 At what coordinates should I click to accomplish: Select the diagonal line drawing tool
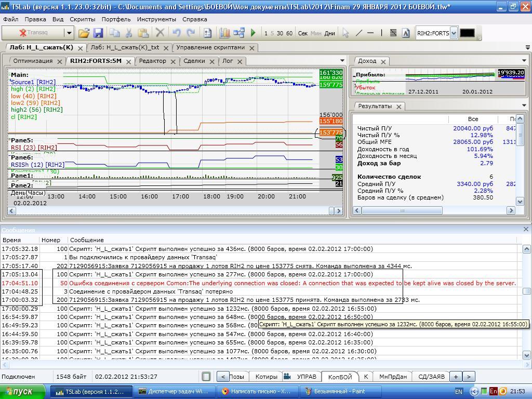[x=358, y=33]
